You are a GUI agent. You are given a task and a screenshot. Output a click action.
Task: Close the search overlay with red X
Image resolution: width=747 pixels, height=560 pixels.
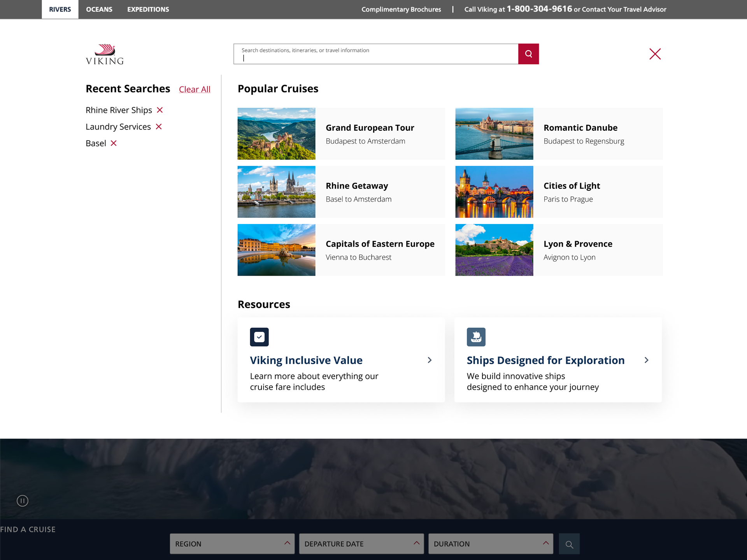click(x=655, y=54)
